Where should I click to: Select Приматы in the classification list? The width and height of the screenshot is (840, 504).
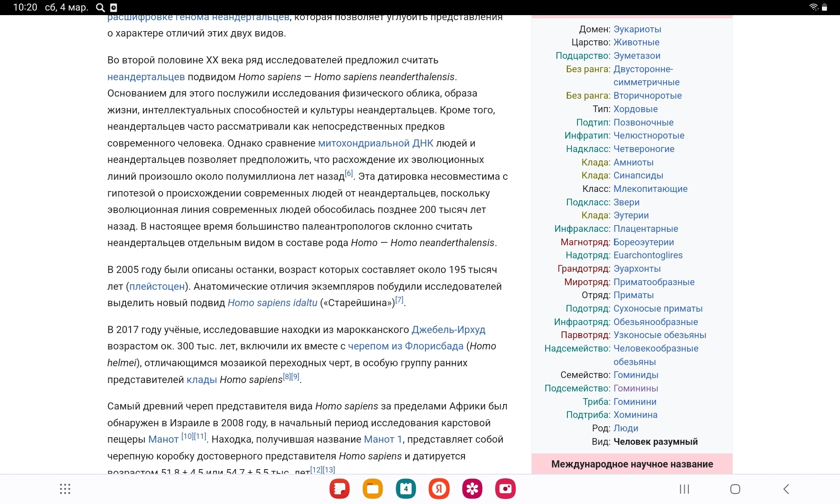coord(633,295)
